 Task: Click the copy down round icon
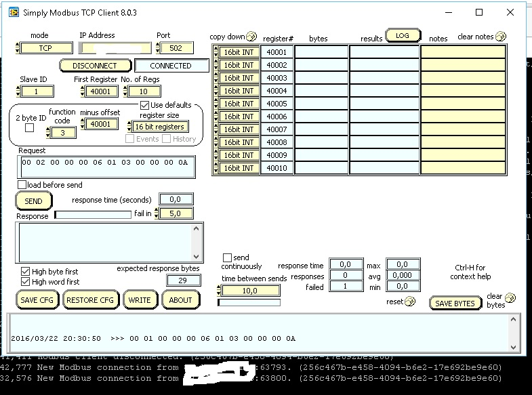[251, 37]
